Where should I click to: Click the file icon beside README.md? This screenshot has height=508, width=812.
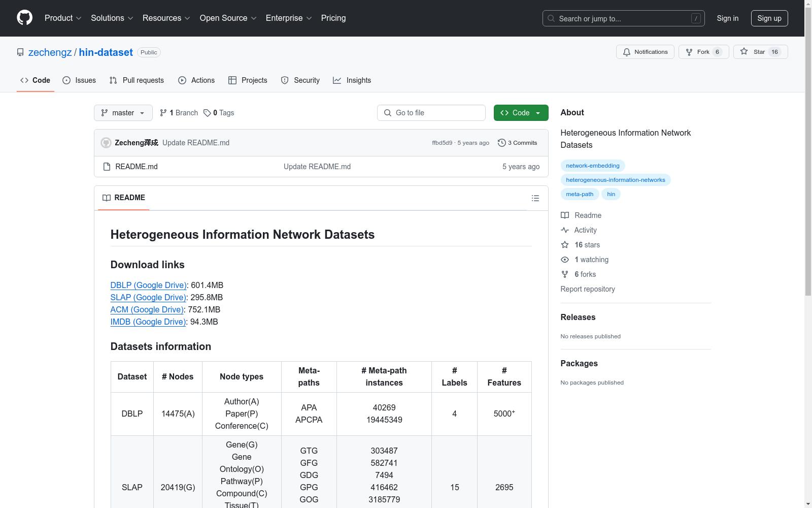point(107,167)
